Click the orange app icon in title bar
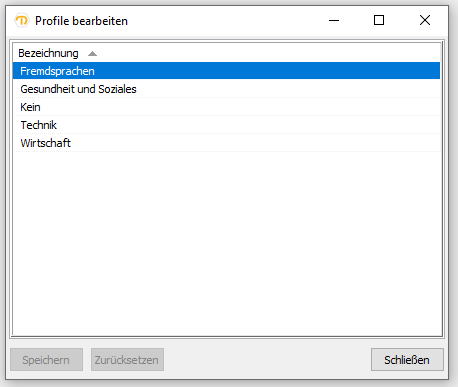Screen dimensions: 458x387 (22, 21)
